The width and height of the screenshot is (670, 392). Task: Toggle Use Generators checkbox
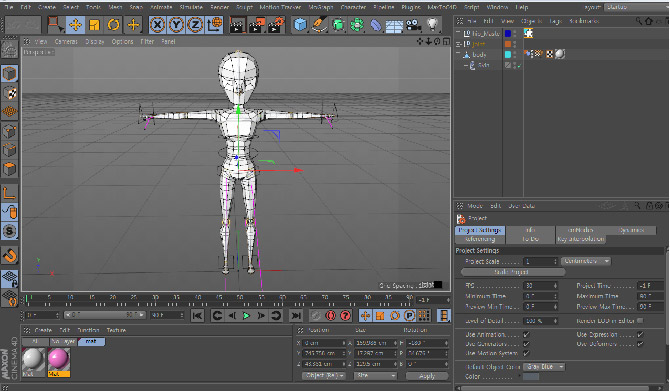(x=526, y=344)
